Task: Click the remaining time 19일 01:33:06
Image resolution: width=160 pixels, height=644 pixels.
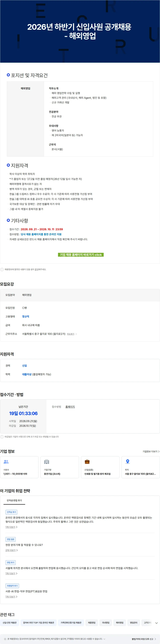Action: tap(23, 413)
